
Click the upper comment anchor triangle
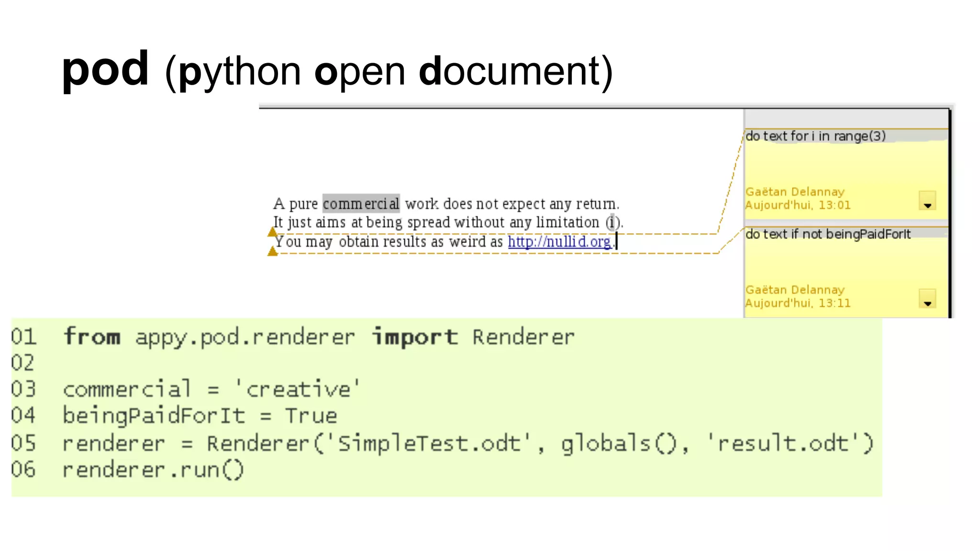click(x=273, y=232)
